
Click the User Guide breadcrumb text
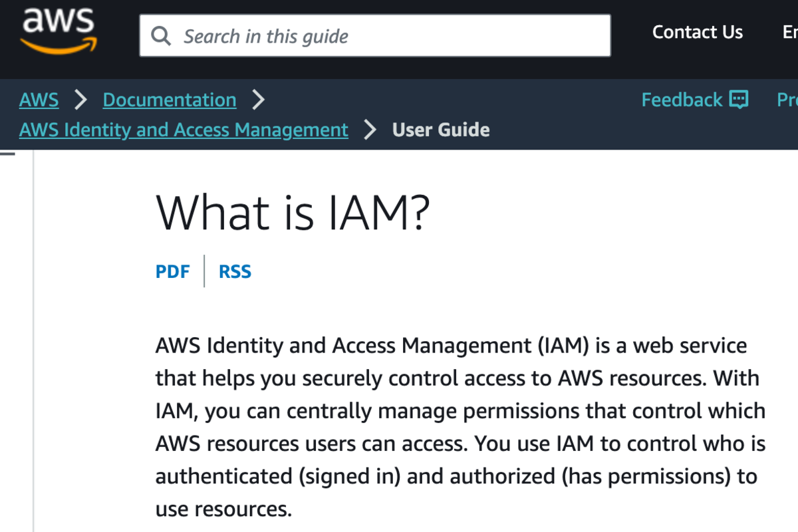(x=441, y=130)
